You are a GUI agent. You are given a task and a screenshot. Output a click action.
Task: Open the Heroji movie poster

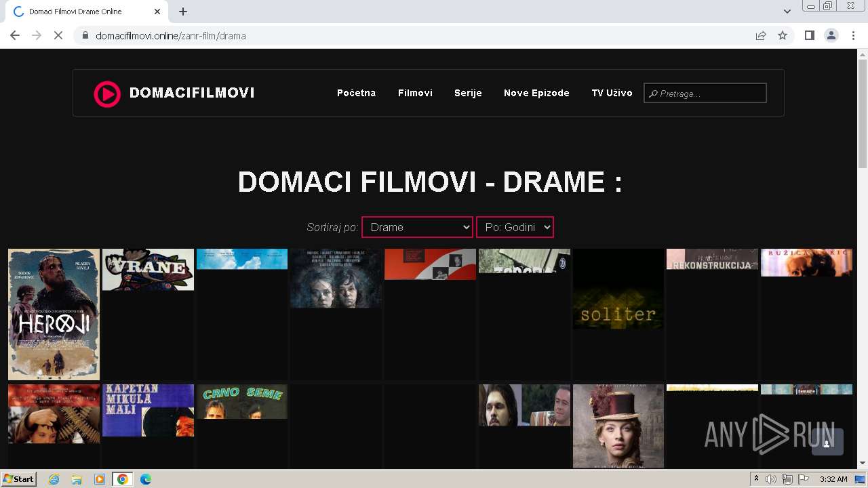coord(54,314)
